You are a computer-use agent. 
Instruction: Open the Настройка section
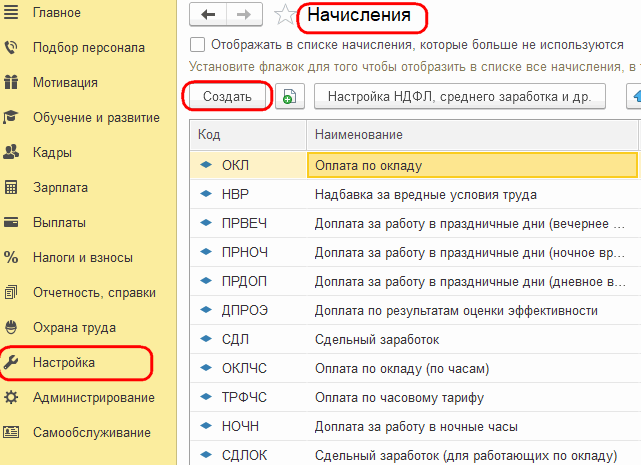pos(64,362)
